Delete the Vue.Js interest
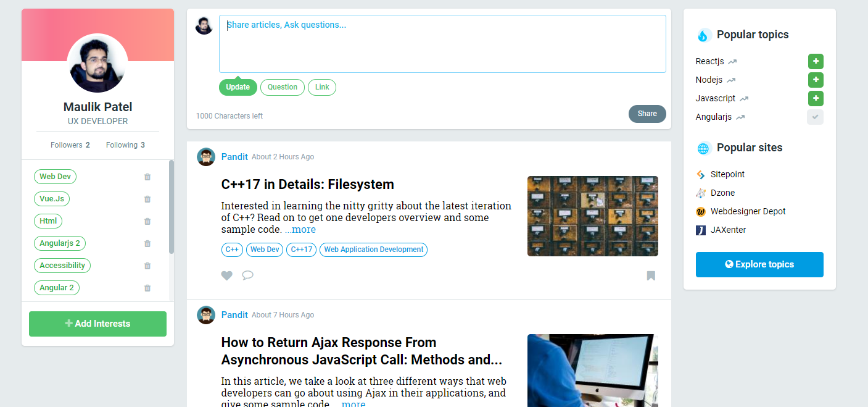The image size is (868, 407). pos(147,199)
